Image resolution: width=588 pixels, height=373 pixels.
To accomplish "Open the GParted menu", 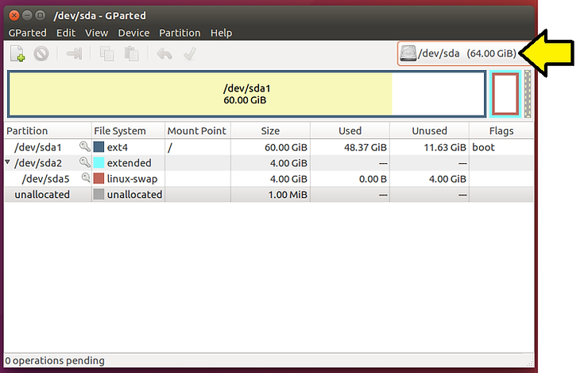I will (x=27, y=33).
